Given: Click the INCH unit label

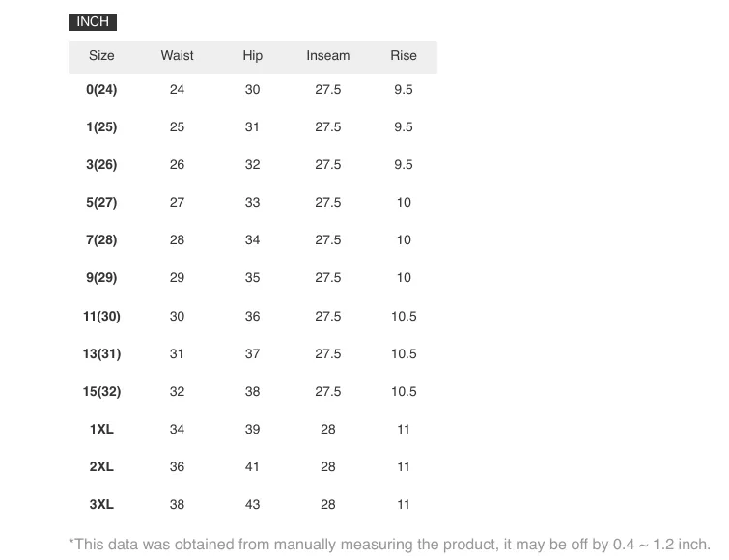Looking at the screenshot, I should coord(93,22).
